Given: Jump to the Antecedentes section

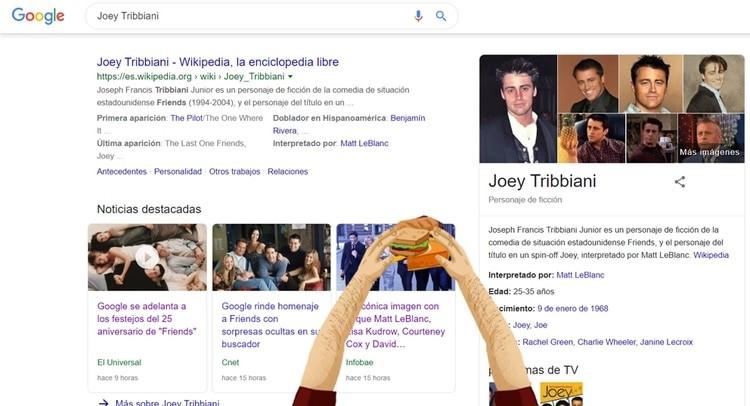Looking at the screenshot, I should [121, 172].
